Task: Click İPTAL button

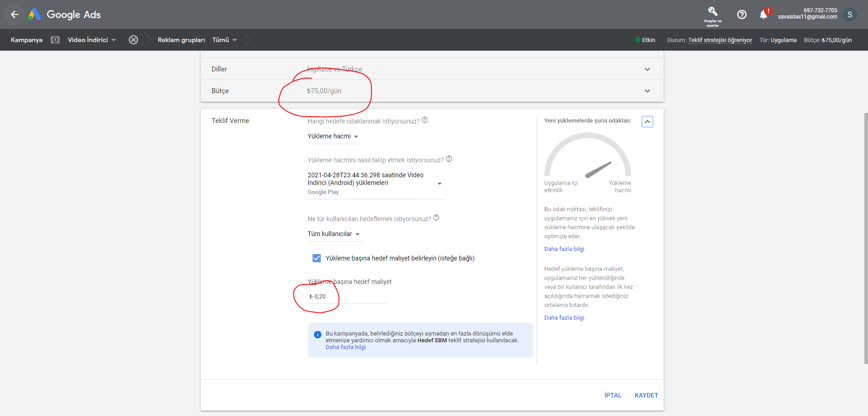Action: [613, 395]
